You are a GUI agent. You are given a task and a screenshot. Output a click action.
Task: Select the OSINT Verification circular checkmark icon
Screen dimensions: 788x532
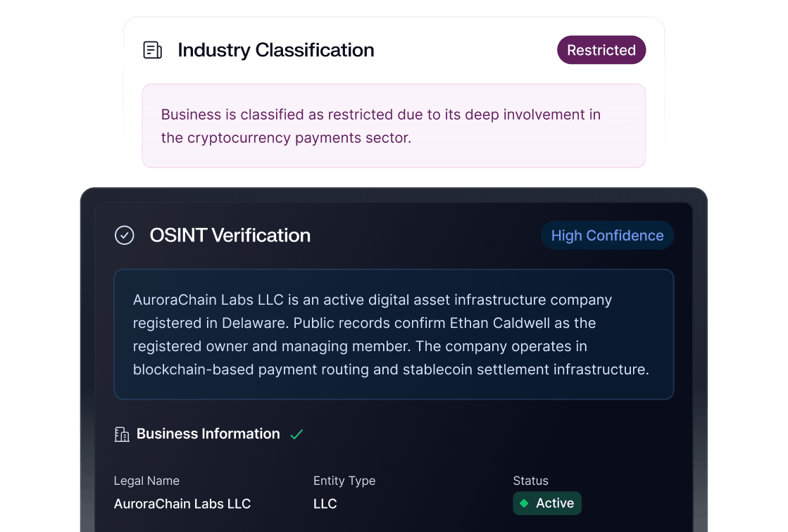(125, 235)
